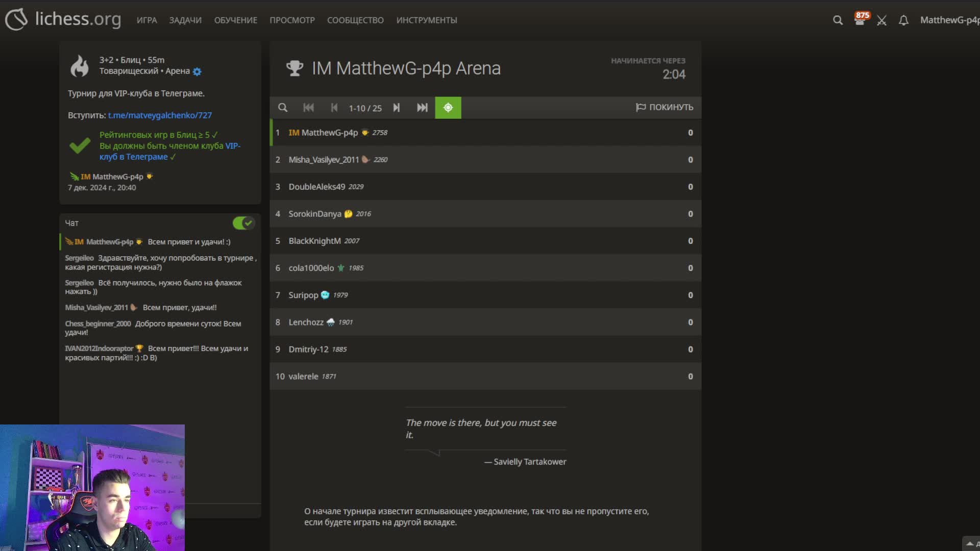Select valerele standings row
The height and width of the screenshot is (551, 980).
485,376
